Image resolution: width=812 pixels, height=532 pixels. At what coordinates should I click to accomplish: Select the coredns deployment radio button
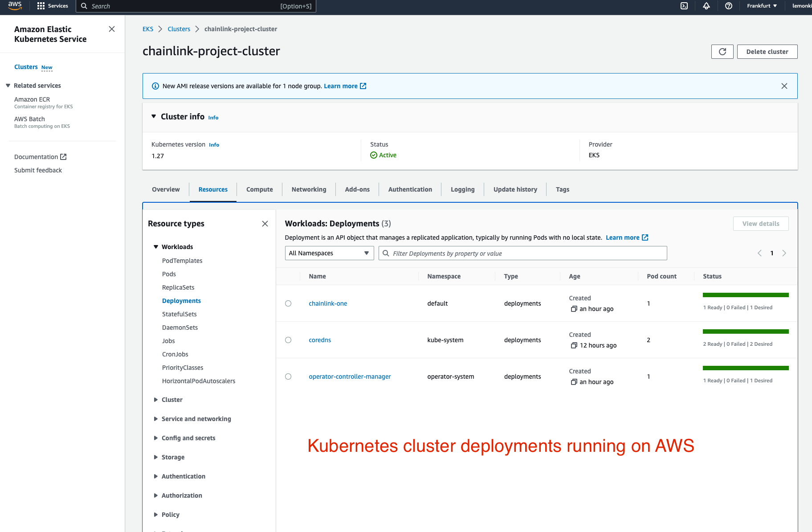288,340
